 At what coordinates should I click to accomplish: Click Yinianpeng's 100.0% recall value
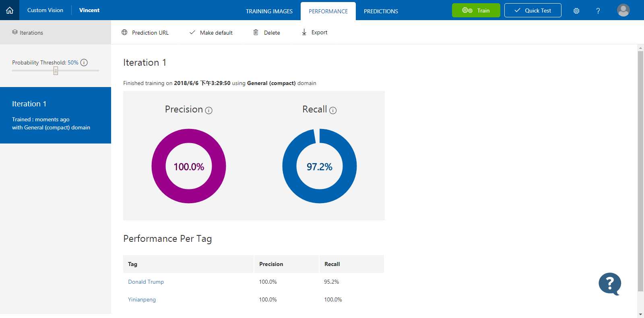pos(333,299)
